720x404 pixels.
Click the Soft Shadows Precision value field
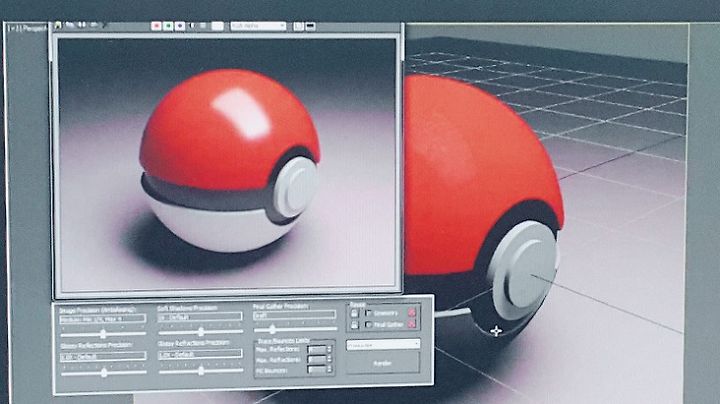200,317
